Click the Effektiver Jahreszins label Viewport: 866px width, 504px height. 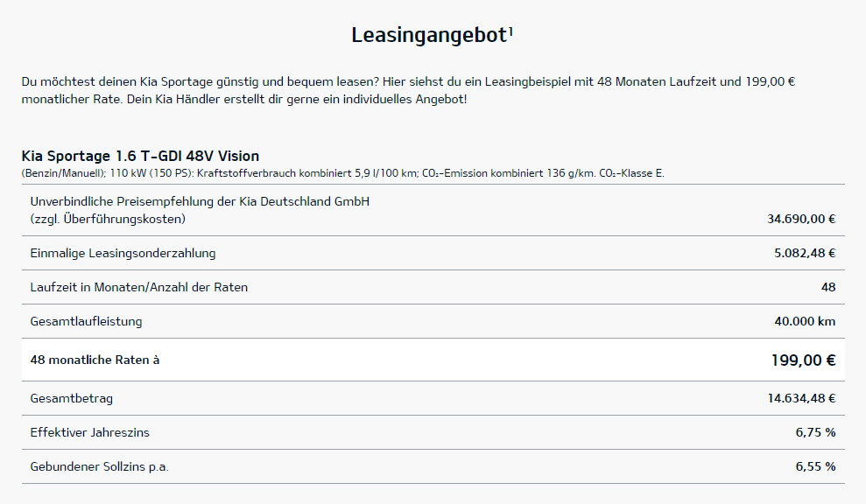[90, 433]
